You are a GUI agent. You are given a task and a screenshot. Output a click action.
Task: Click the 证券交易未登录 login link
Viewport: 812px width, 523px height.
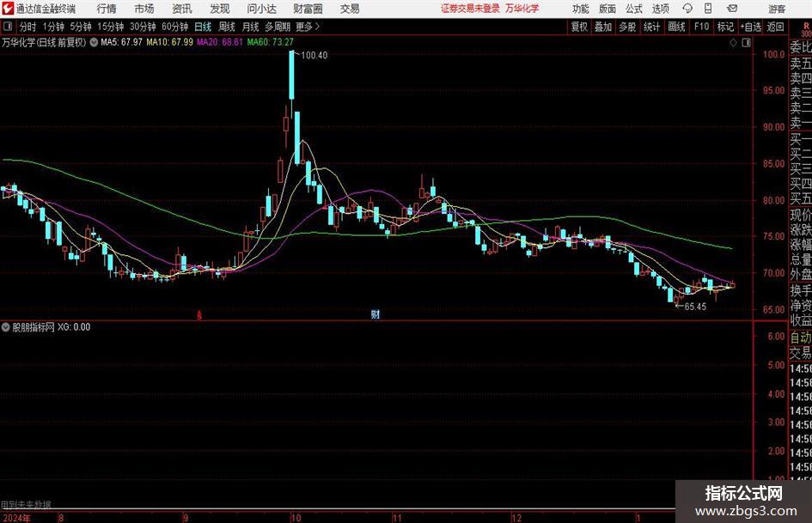[470, 9]
